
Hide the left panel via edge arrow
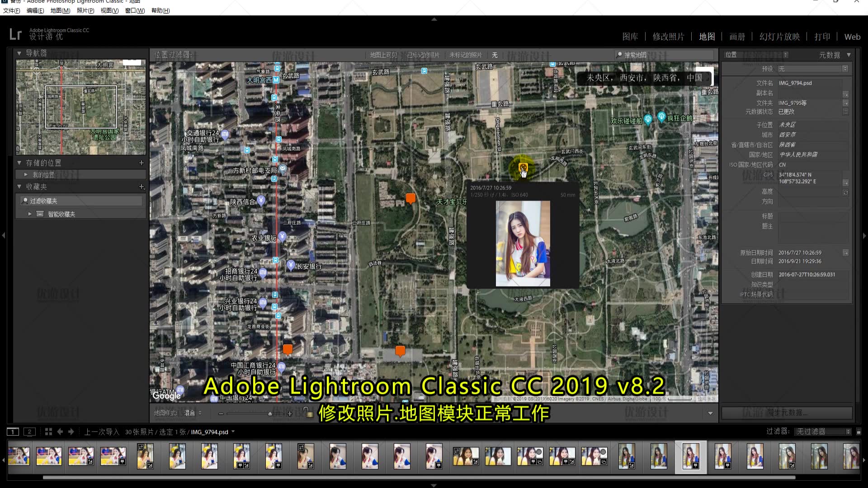pos(3,235)
